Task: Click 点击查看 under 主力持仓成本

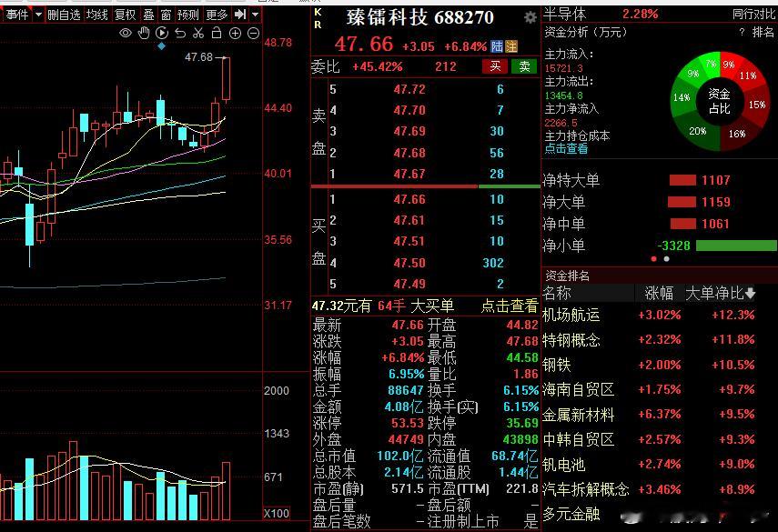Action: (x=566, y=149)
